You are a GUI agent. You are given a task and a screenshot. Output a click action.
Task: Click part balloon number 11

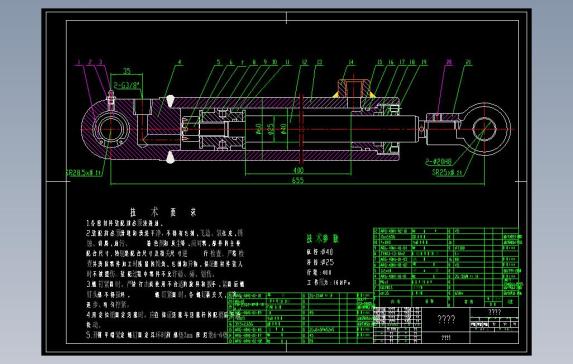287,62
